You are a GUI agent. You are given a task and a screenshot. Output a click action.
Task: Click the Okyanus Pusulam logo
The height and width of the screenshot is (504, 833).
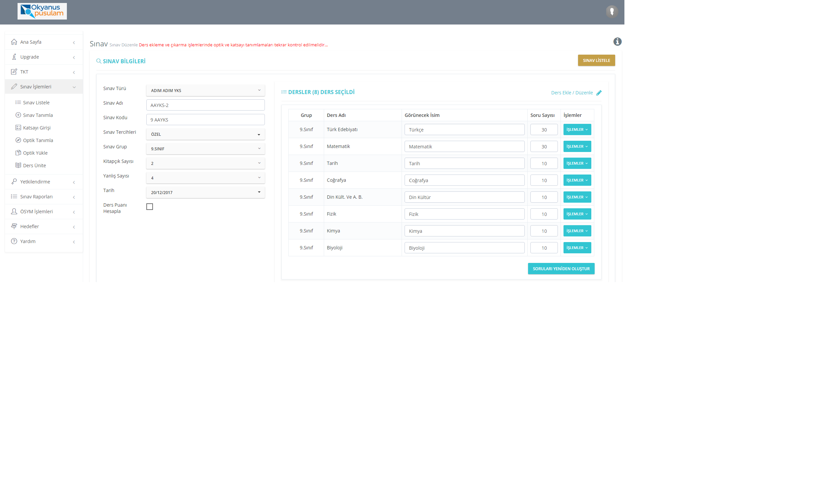[42, 11]
